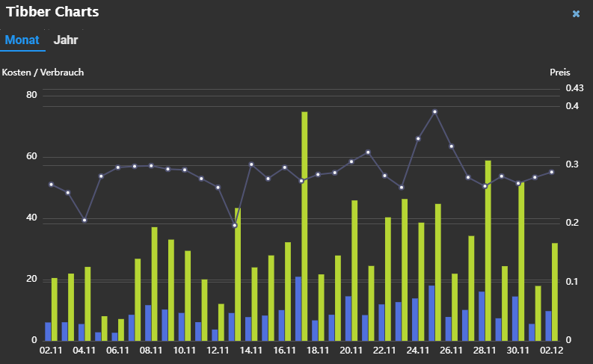Image resolution: width=593 pixels, height=364 pixels.
Task: Select the blue cost bar for 20.11
Action: [x=348, y=318]
